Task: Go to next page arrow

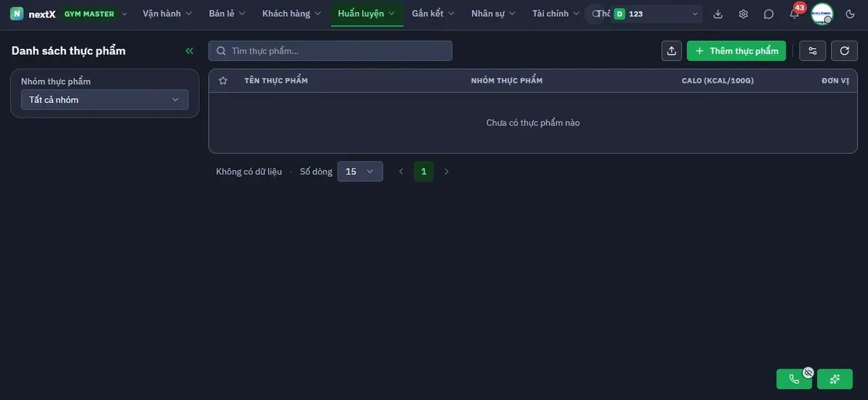Action: (x=446, y=172)
